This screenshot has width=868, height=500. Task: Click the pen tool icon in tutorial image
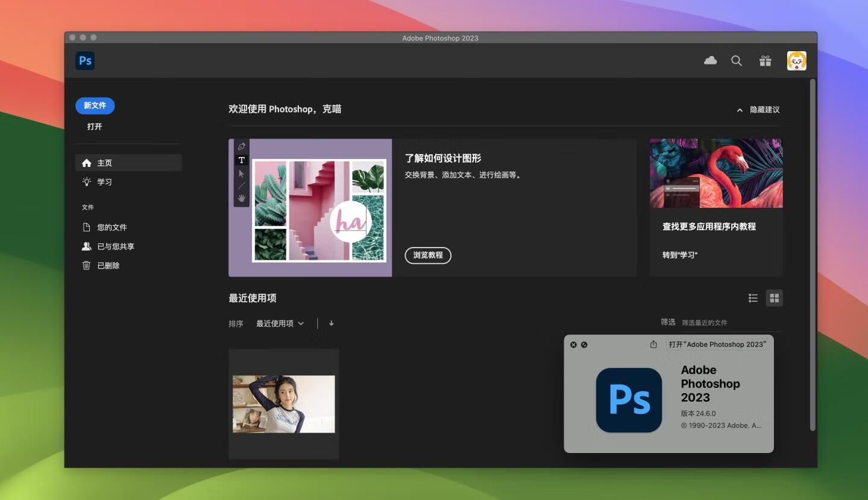coord(242,146)
